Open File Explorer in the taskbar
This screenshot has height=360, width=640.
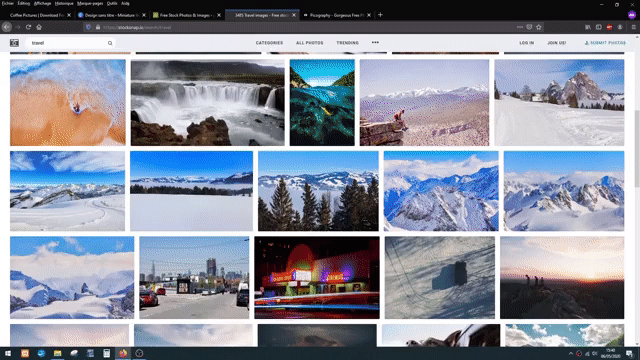58,353
